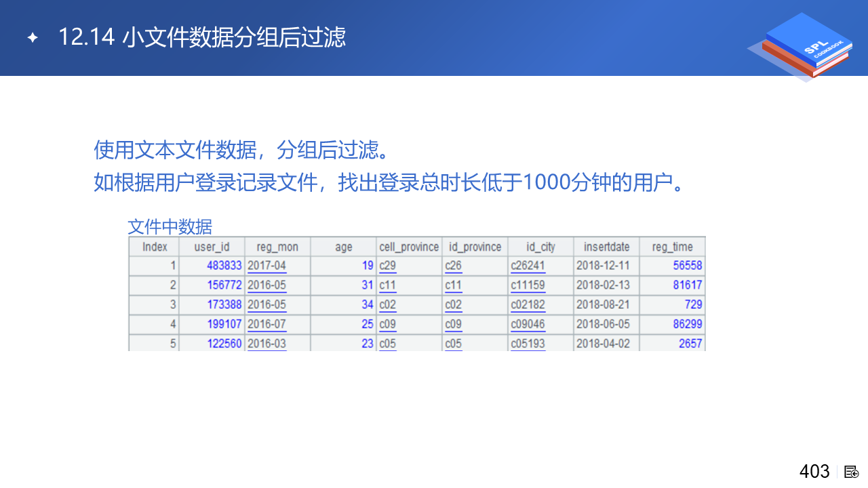Click age cell 23
The height and width of the screenshot is (488, 868).
click(343, 343)
